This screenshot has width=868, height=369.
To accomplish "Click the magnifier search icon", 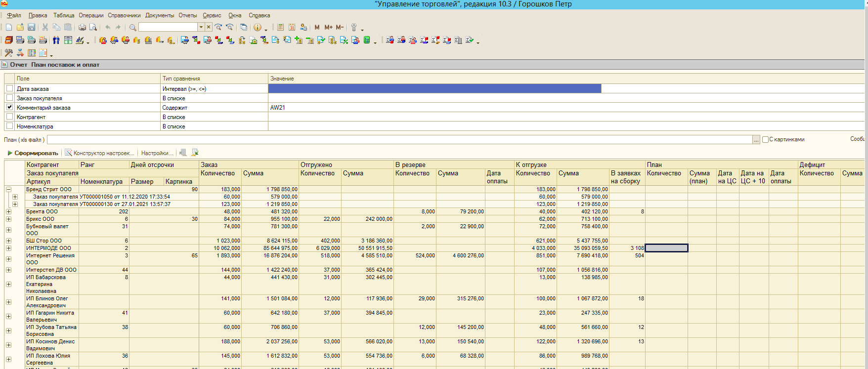I will pos(132,27).
